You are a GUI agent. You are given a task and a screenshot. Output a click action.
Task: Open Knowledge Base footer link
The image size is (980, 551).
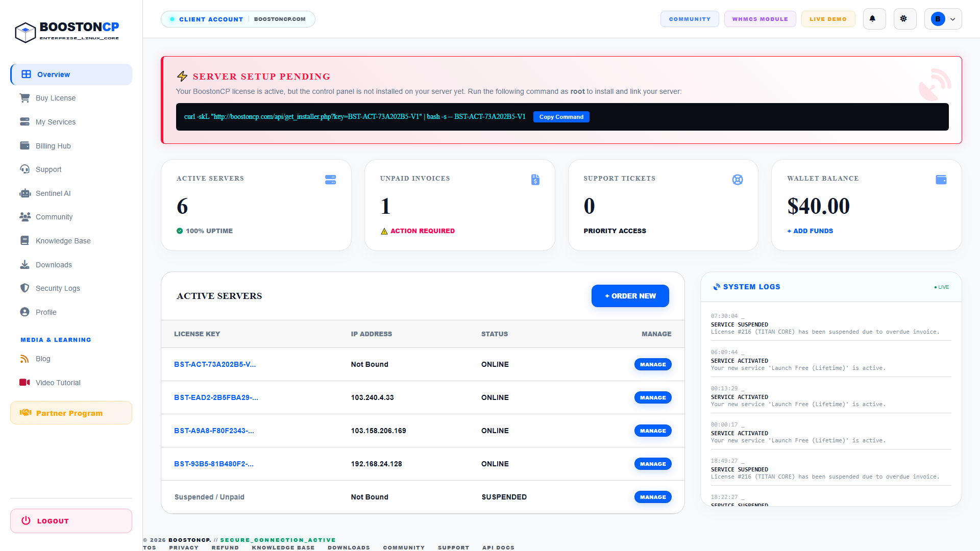(283, 547)
